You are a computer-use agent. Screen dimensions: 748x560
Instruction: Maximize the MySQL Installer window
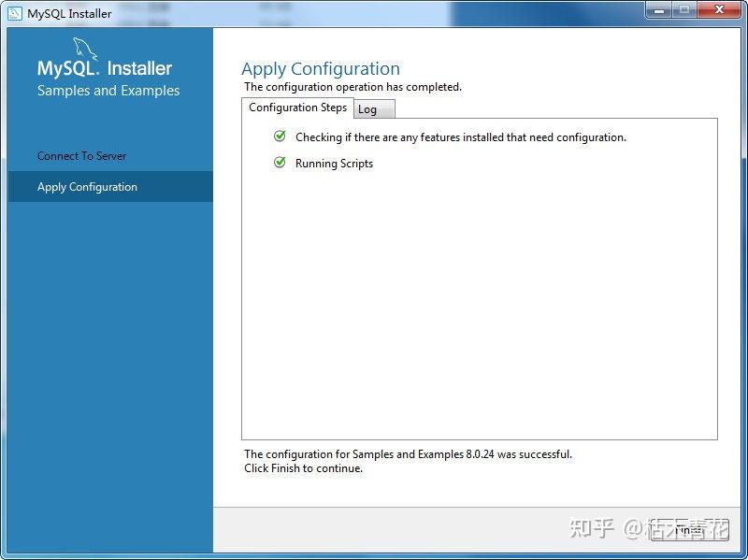(684, 10)
